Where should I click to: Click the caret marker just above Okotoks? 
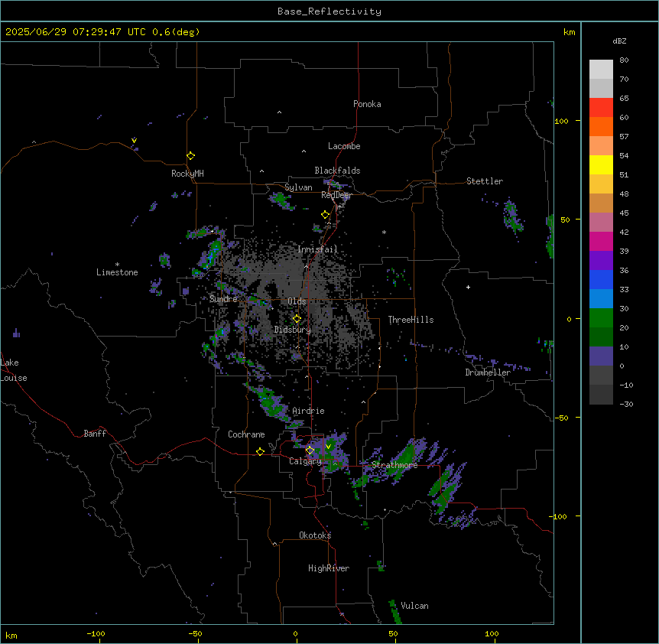coord(275,544)
